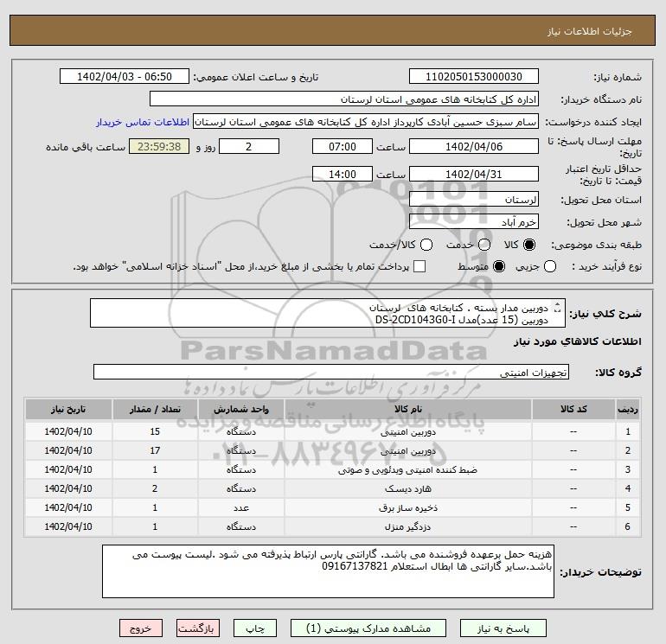This screenshot has height=644, width=666.
Task: Click the اطلاعات کالاهای مورد نیاز heading
Action: point(578,341)
